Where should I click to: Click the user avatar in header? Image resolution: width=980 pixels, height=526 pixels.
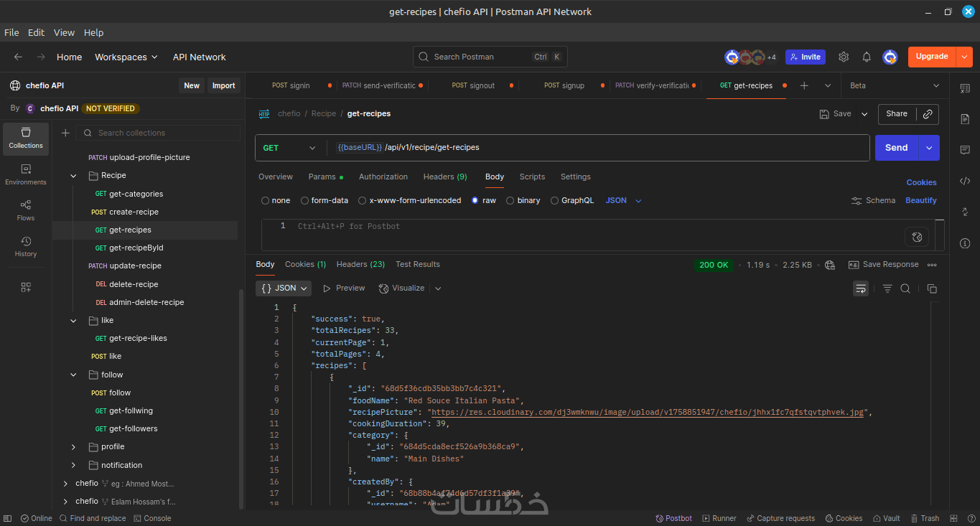(x=890, y=57)
